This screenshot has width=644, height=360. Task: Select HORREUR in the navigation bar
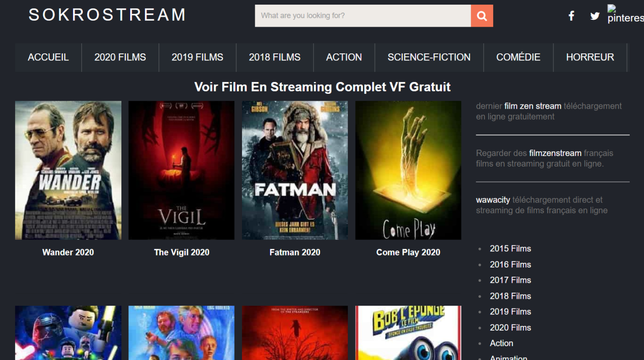pyautogui.click(x=590, y=57)
